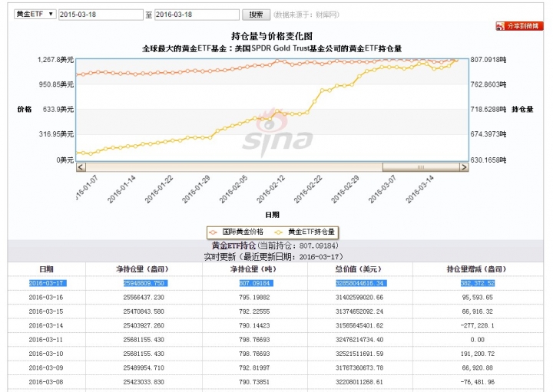Image resolution: width=553 pixels, height=392 pixels.
Task: Click the 2016-03-14 axis date label
Action: (419, 189)
